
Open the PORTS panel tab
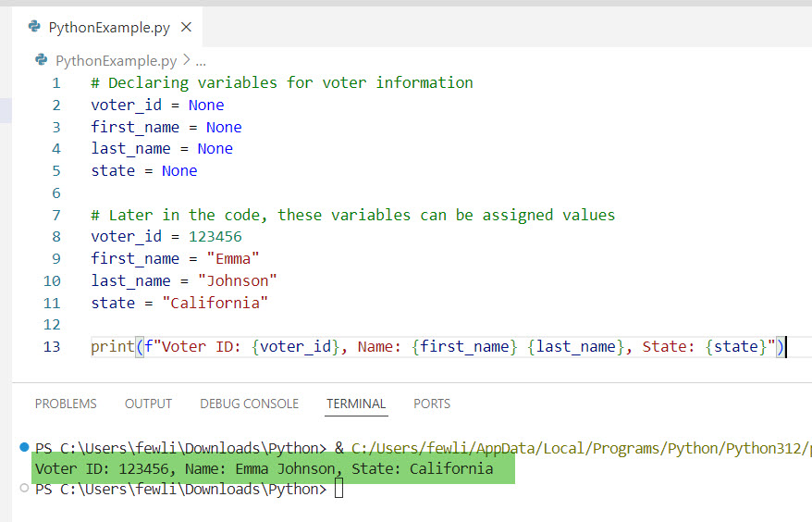(x=432, y=404)
